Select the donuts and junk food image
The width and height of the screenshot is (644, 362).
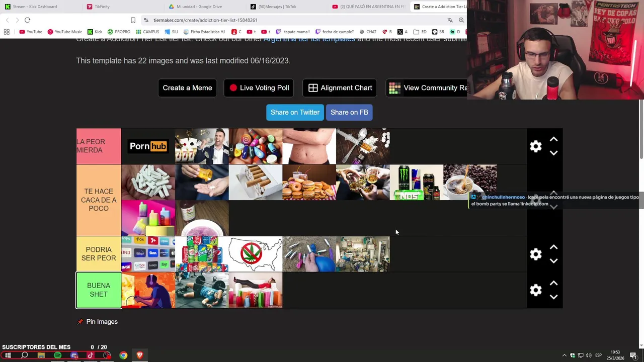pos(309,183)
